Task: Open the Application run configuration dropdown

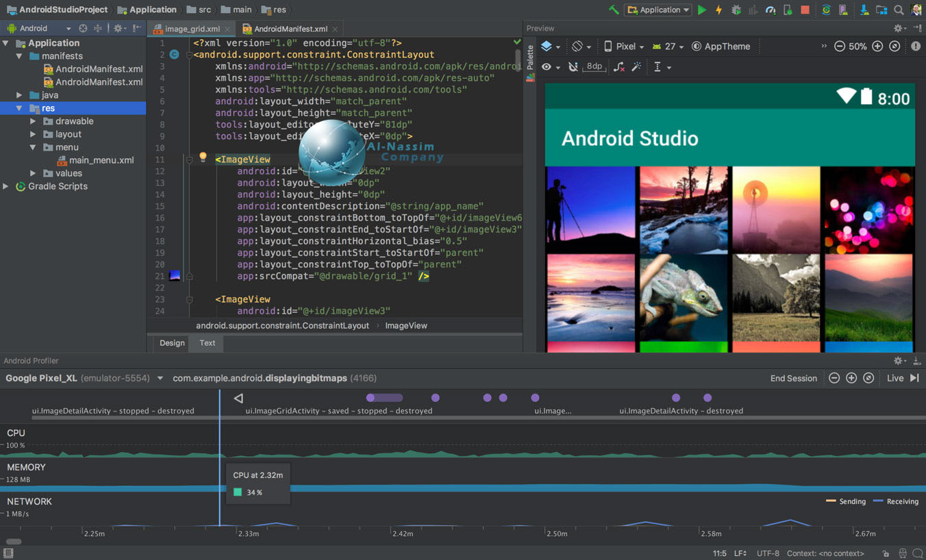Action: click(x=658, y=10)
